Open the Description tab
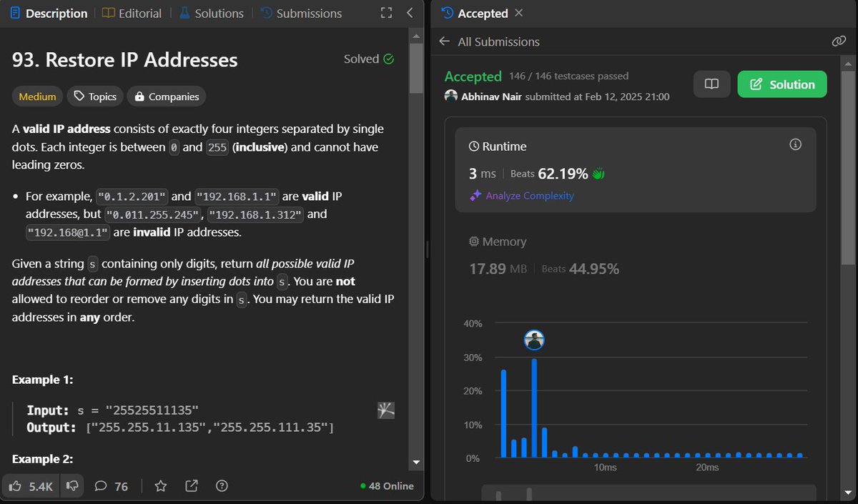The width and height of the screenshot is (858, 504). [x=49, y=13]
